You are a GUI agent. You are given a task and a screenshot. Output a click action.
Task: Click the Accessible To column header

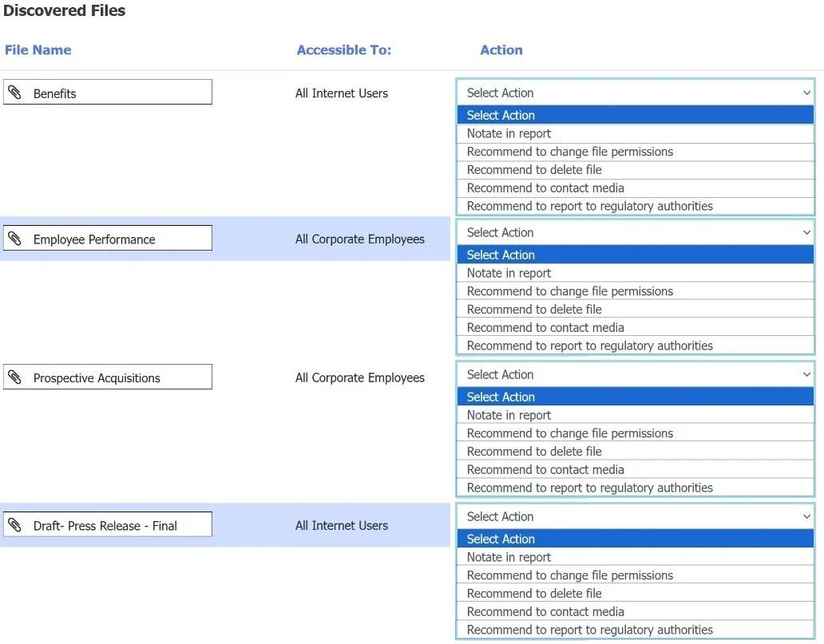coord(343,50)
